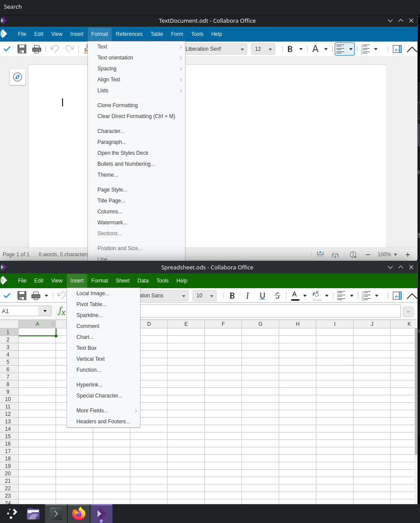This screenshot has width=420, height=523.
Task: Click the Function Wizard fx icon
Action: click(62, 311)
